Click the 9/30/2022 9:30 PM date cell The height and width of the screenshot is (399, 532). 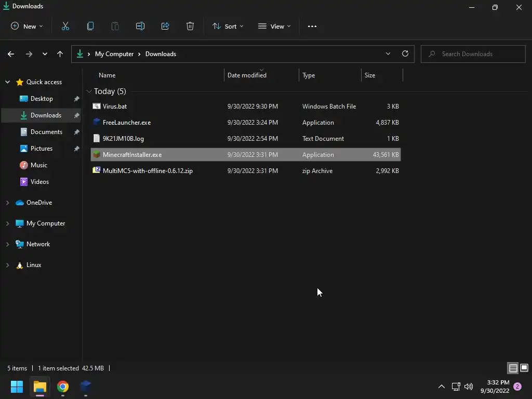pos(253,106)
